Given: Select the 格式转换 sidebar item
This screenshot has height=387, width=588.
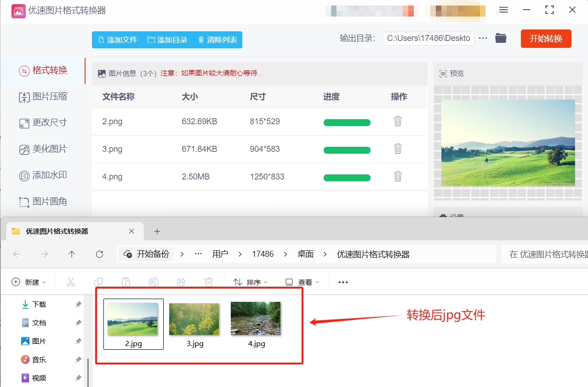Looking at the screenshot, I should tap(43, 70).
